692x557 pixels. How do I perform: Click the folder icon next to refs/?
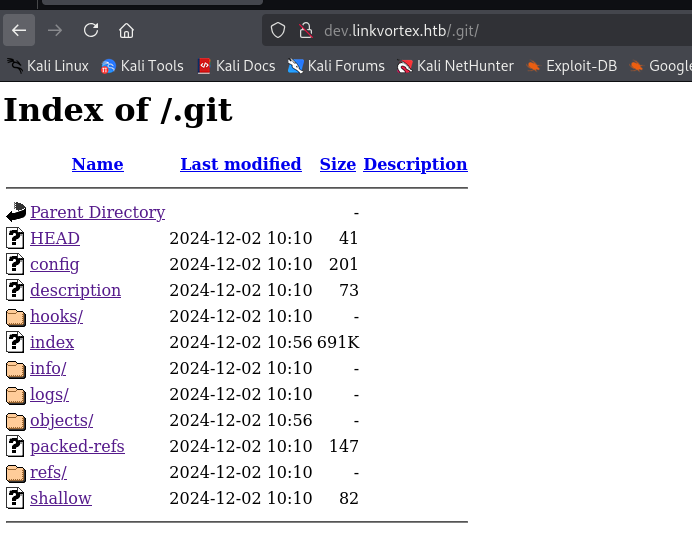(x=16, y=474)
